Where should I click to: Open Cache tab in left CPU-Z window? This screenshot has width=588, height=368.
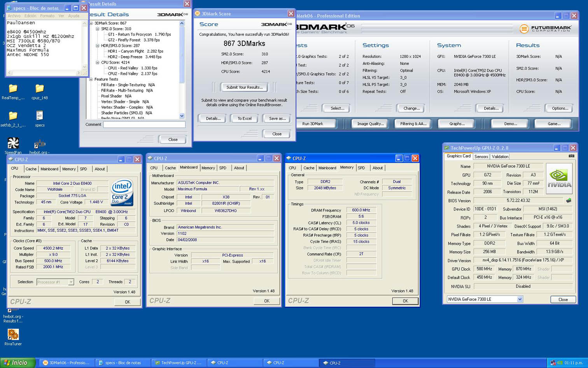[31, 169]
